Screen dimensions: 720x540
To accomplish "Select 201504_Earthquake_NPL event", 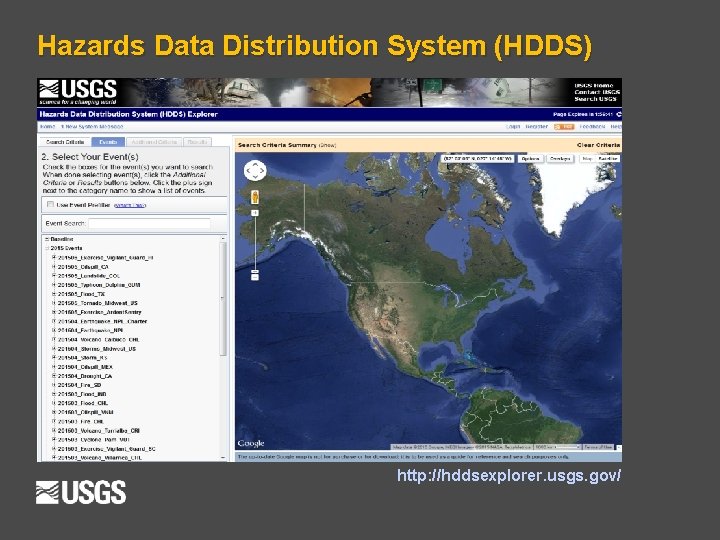I will pos(90,331).
